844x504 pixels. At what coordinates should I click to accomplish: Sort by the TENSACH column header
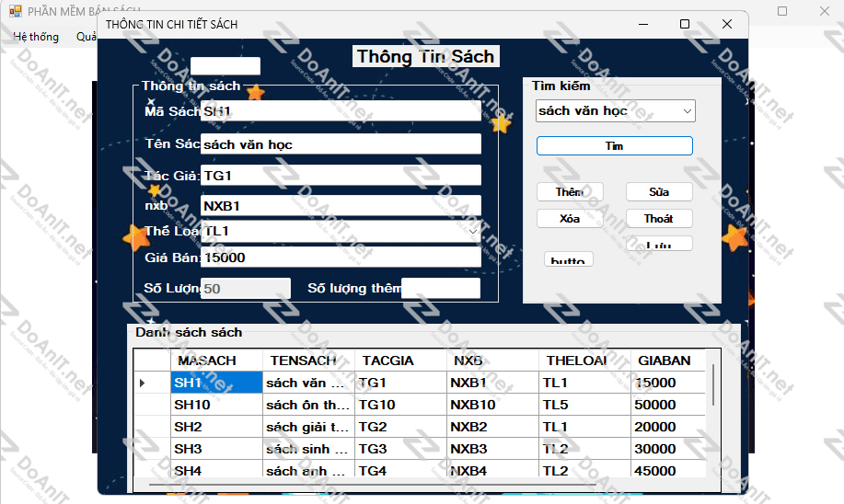click(308, 361)
